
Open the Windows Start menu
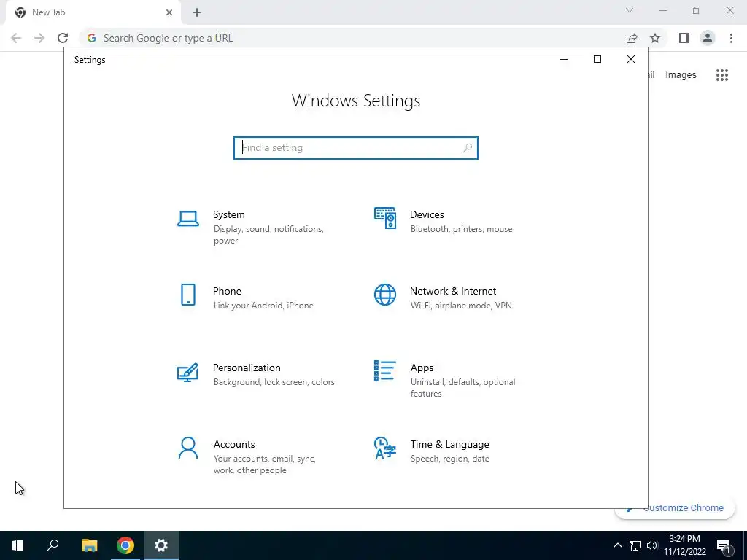(x=18, y=545)
